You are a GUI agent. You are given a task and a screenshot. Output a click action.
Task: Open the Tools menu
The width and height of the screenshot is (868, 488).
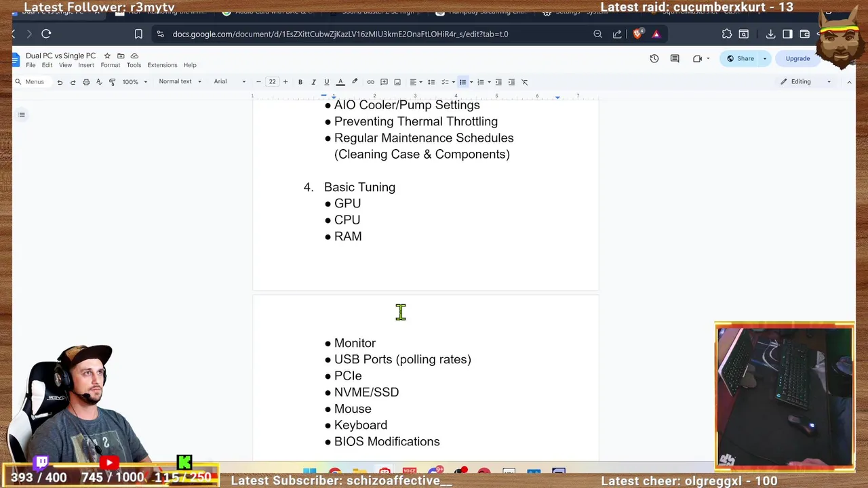click(x=134, y=65)
